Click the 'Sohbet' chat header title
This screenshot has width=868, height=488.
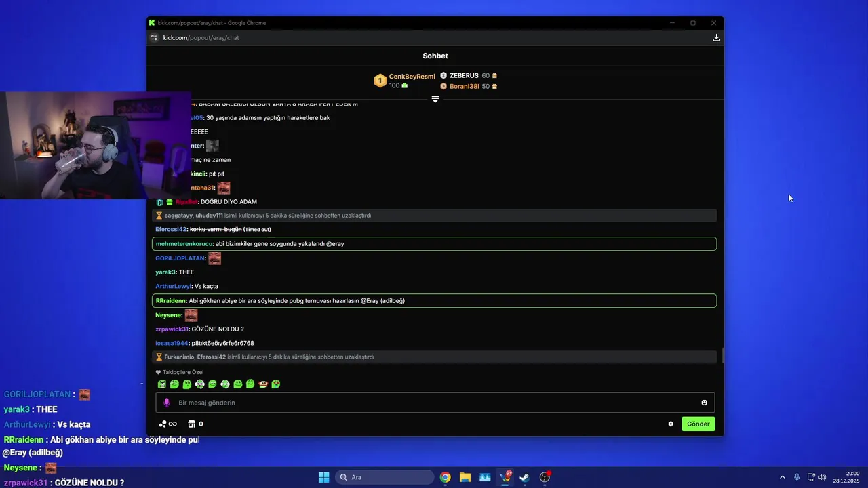[435, 56]
